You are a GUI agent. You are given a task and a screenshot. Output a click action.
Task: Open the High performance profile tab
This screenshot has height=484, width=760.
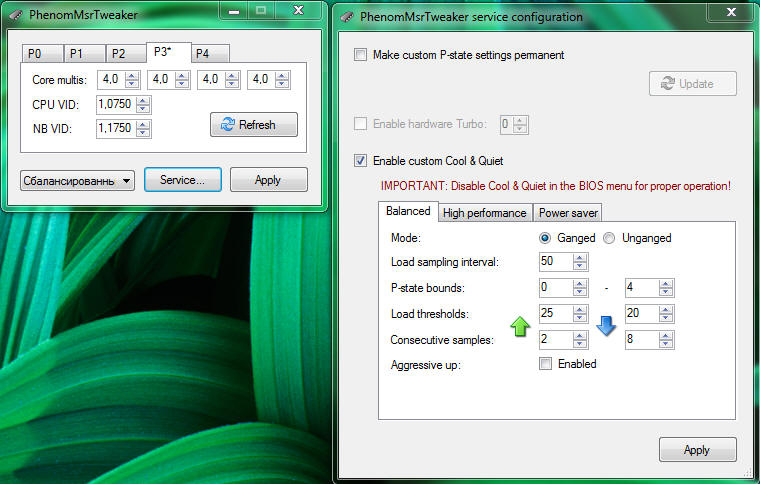485,213
